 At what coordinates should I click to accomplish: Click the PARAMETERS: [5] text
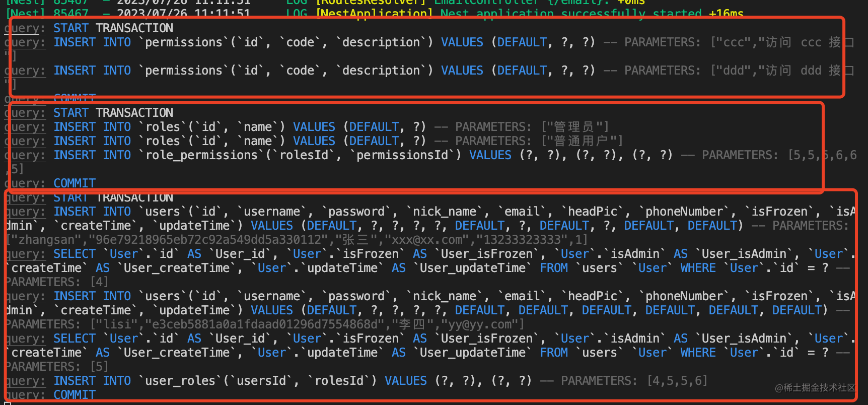(x=56, y=367)
